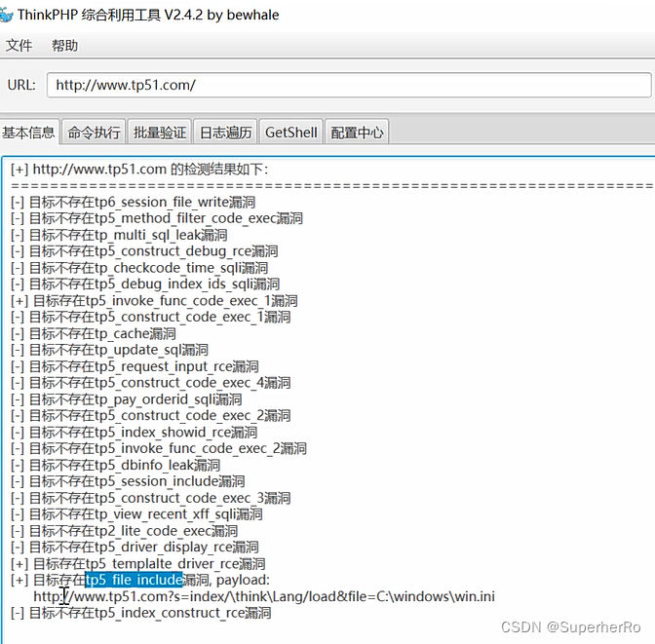The width and height of the screenshot is (655, 644).
Task: Switch to the 基本信息 tab
Action: click(29, 133)
